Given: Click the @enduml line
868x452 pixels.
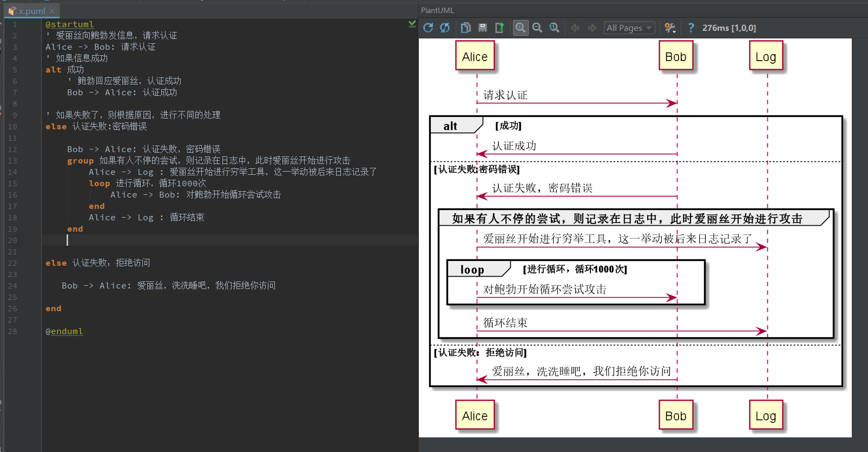Looking at the screenshot, I should [x=64, y=331].
